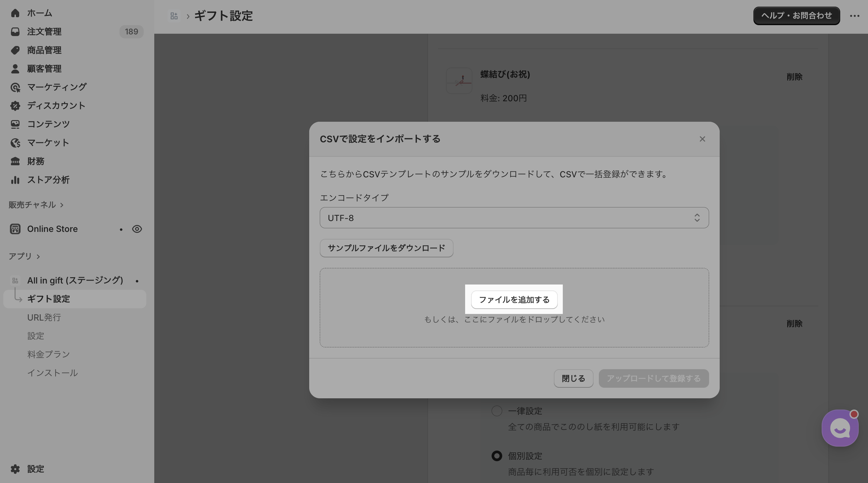Open マーケティング target icon

click(15, 87)
